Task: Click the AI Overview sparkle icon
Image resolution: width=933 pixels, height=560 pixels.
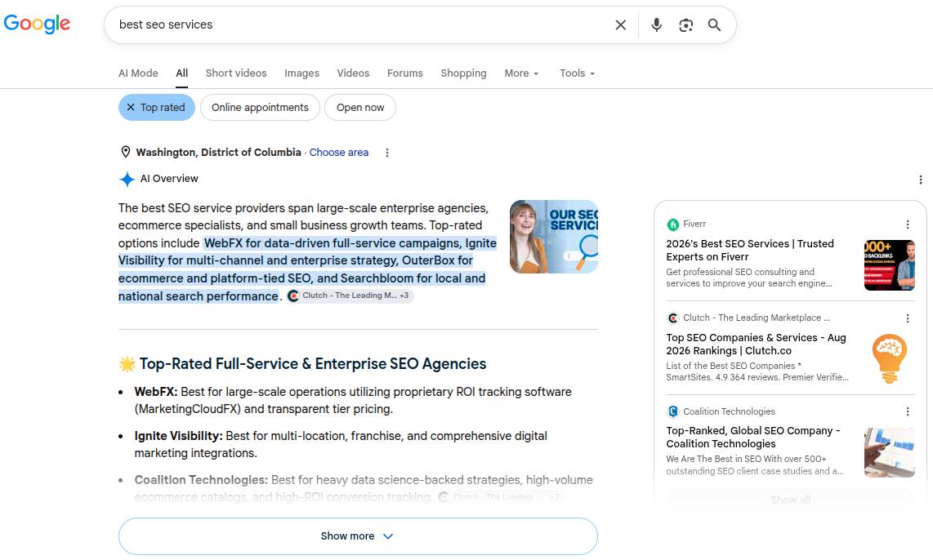Action: [127, 179]
